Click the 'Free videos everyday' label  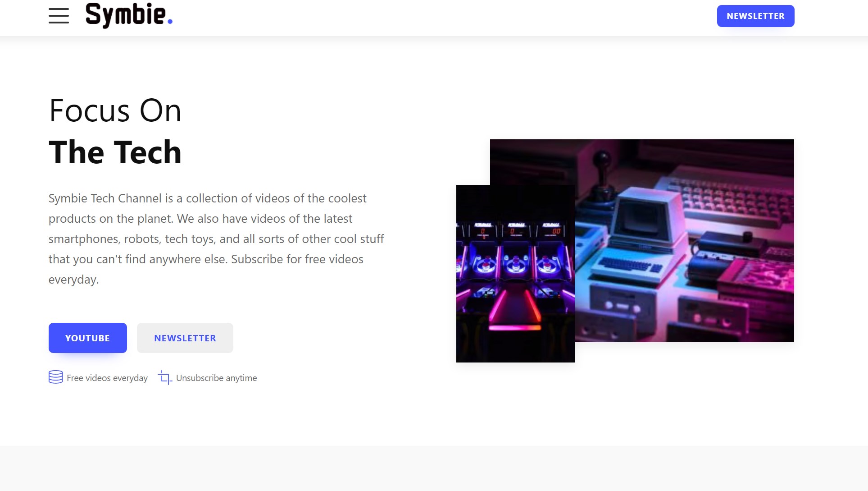point(107,378)
